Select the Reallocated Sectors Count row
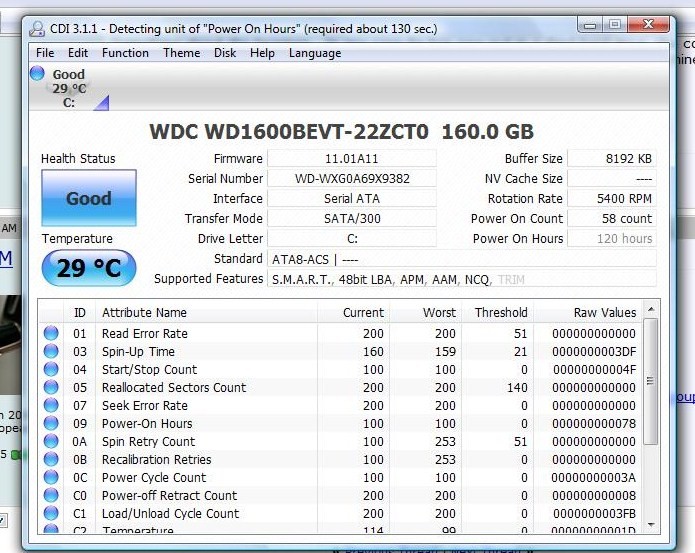This screenshot has width=695, height=553. [340, 387]
